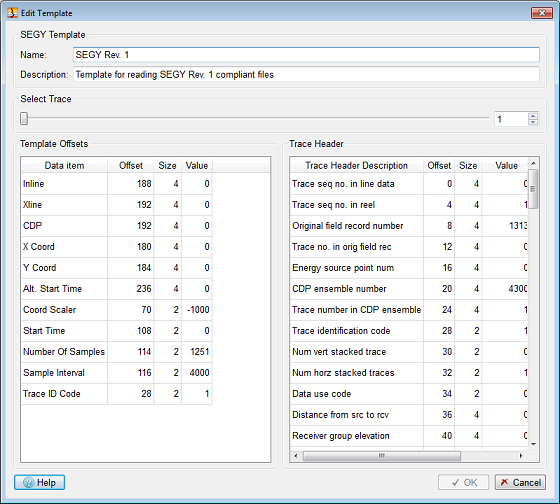
Task: Click the Name input field
Action: point(306,55)
